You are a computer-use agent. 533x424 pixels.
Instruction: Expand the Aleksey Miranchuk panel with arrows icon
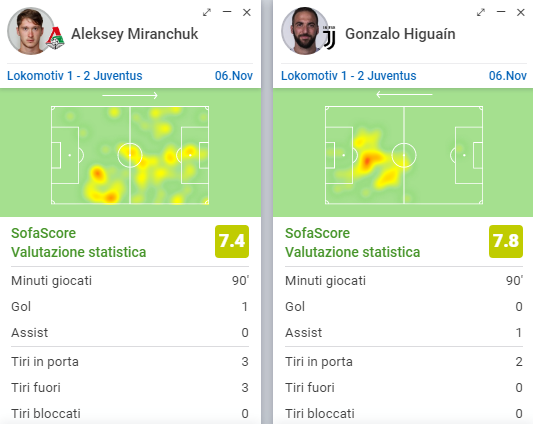point(207,13)
